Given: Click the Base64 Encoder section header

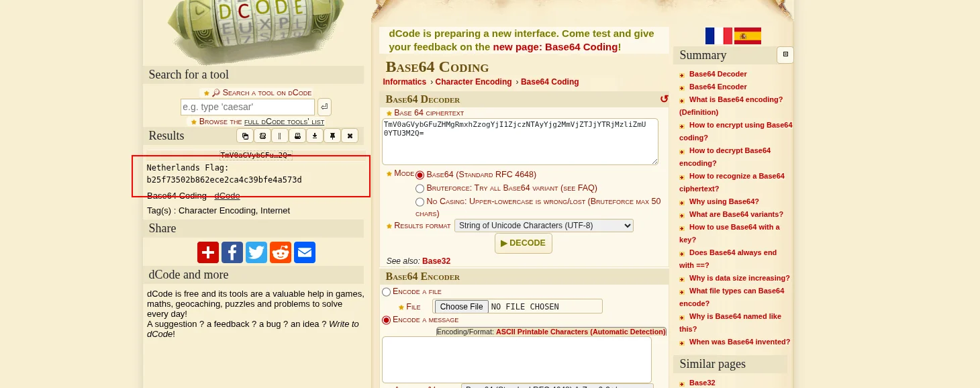Looking at the screenshot, I should point(423,277).
